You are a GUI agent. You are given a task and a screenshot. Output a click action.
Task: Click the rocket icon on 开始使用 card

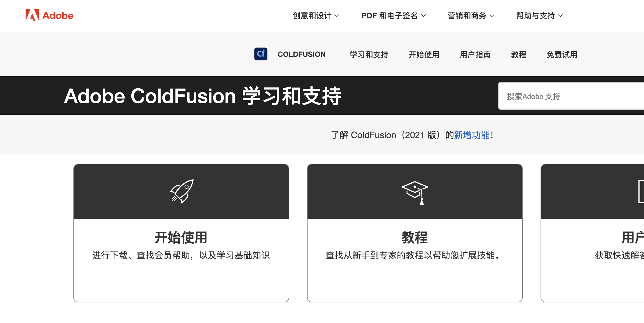[182, 191]
